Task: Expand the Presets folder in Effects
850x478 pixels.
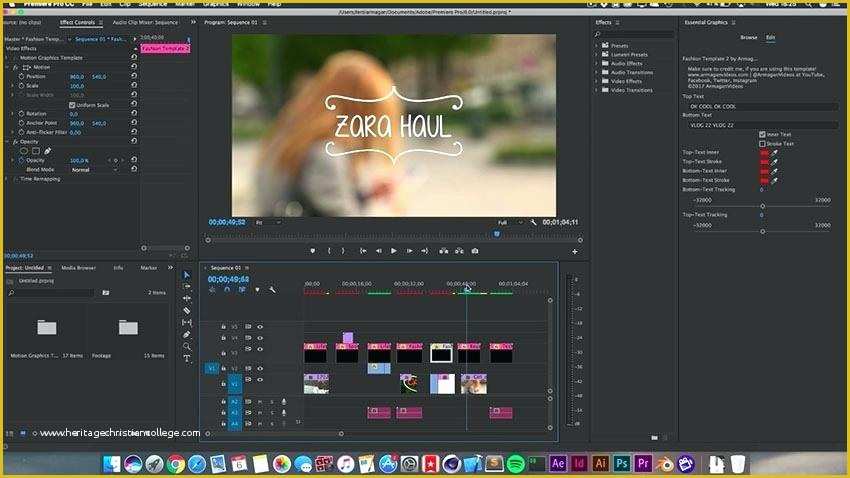Action: point(597,46)
